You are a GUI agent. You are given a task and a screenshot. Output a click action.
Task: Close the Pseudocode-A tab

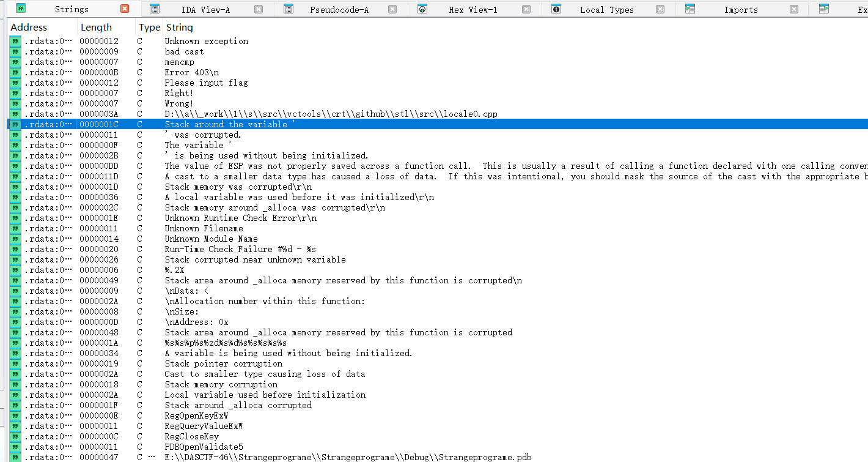(x=392, y=9)
